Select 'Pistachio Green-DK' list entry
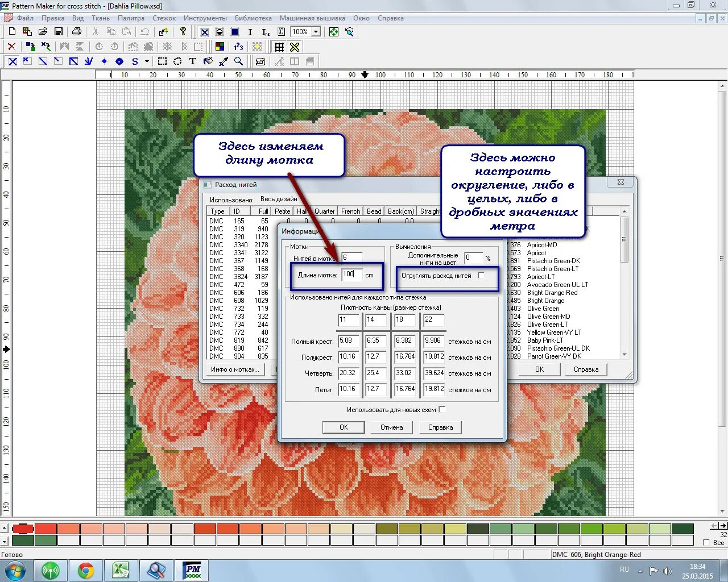728x582 pixels. click(553, 261)
